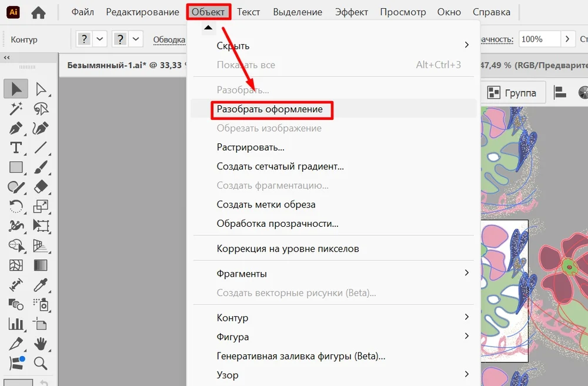Image resolution: width=588 pixels, height=386 pixels.
Task: Click the Обводка link
Action: click(x=169, y=39)
